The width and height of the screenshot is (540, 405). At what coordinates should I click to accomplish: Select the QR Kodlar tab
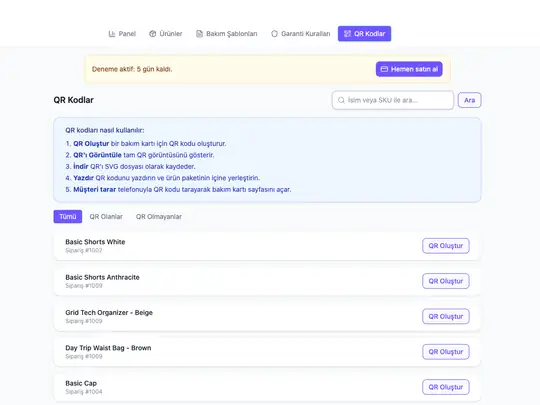364,34
